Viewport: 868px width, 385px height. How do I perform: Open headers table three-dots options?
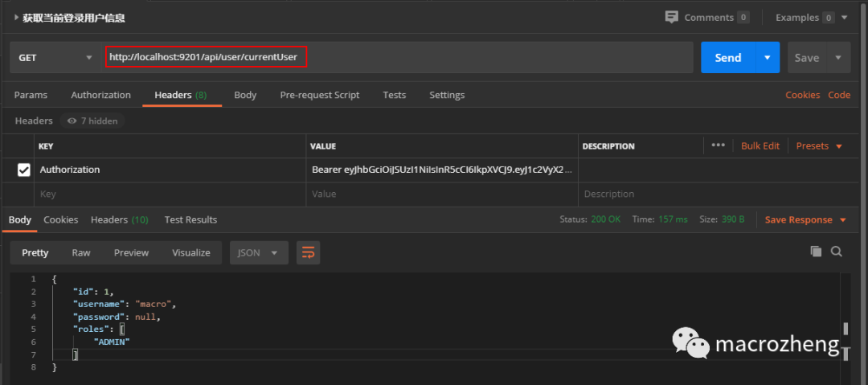click(x=718, y=145)
